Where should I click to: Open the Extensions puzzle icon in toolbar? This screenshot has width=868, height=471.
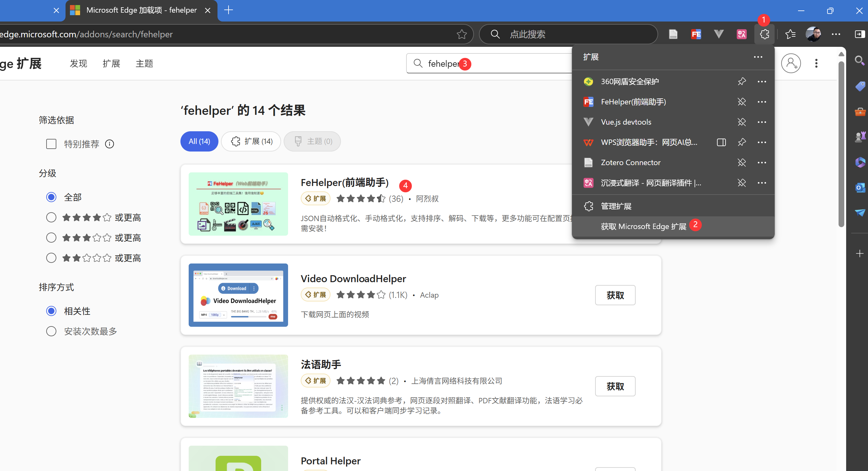click(x=764, y=34)
